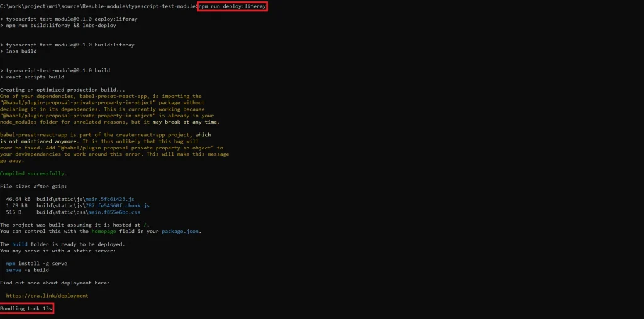Click the main.5fc61423.js file name

(114, 198)
